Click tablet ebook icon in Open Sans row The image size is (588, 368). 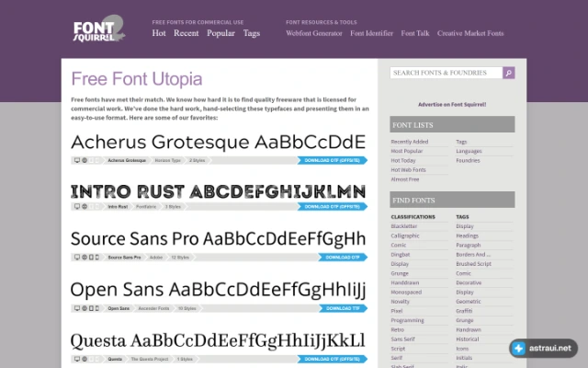(x=91, y=308)
